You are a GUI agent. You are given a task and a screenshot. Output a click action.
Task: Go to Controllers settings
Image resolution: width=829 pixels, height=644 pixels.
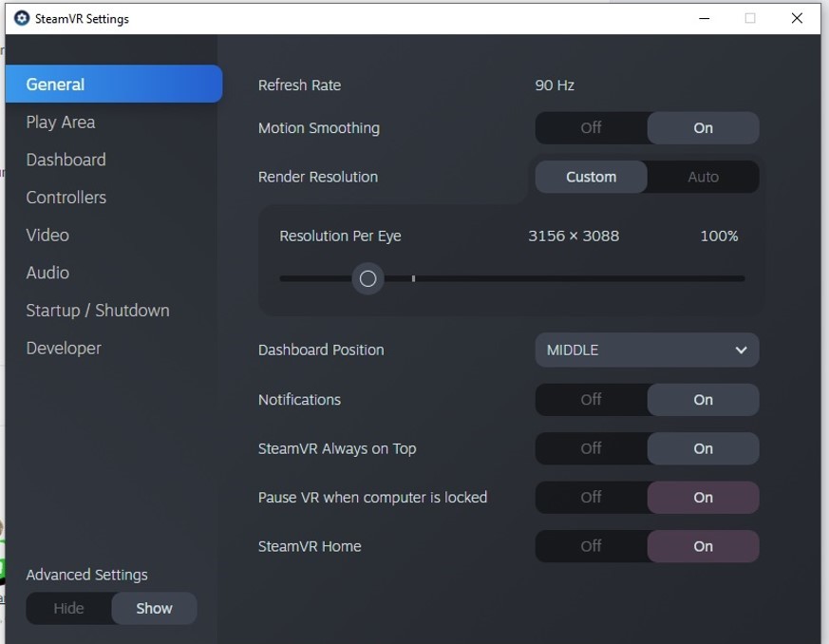point(66,198)
